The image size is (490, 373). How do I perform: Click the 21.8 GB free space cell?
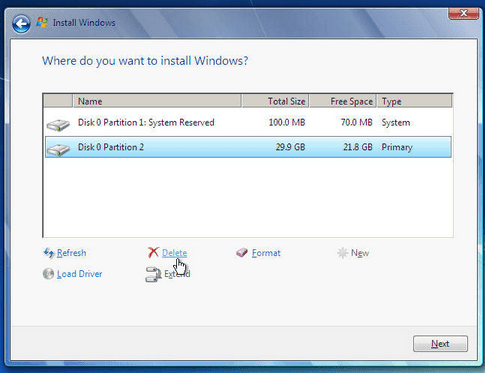pyautogui.click(x=358, y=147)
